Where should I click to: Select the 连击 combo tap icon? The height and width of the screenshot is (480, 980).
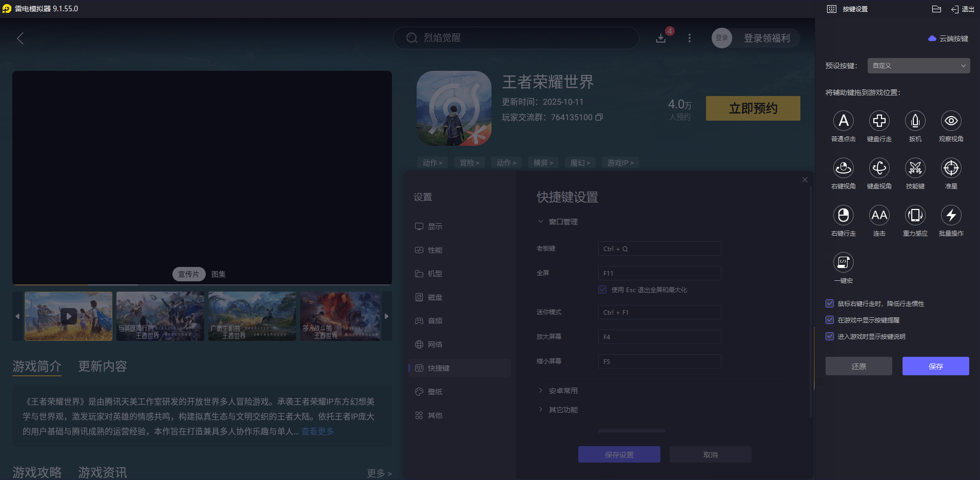click(x=879, y=216)
